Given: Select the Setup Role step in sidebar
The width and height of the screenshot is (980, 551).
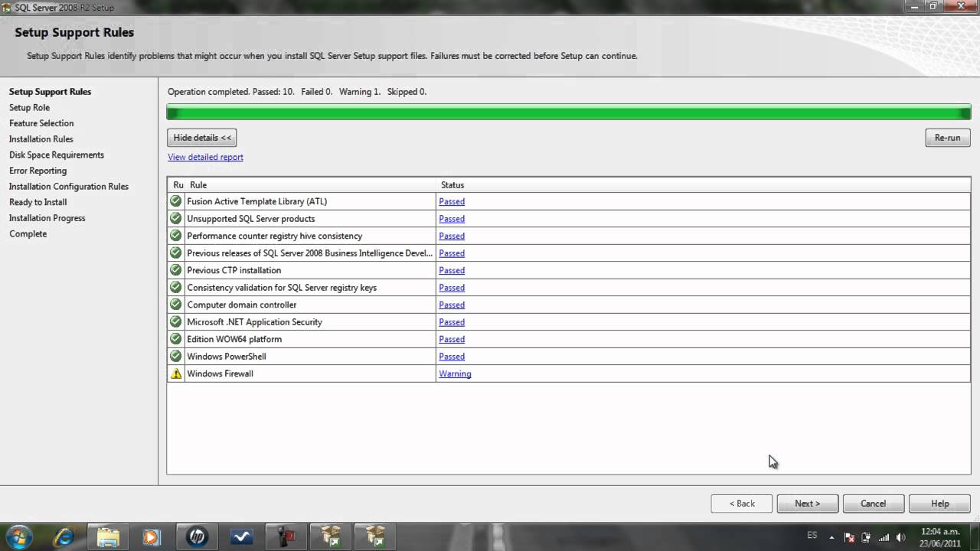Looking at the screenshot, I should (x=29, y=108).
